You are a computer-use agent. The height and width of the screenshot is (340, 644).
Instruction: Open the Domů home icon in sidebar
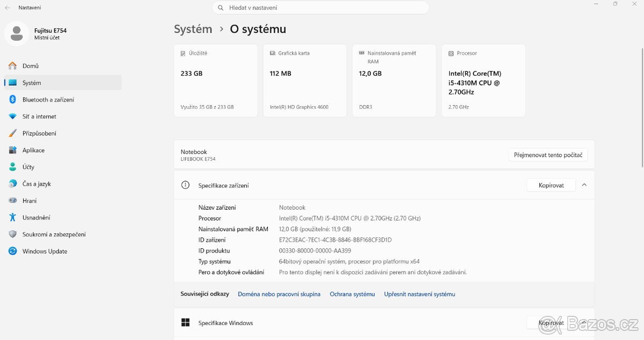pyautogui.click(x=12, y=66)
